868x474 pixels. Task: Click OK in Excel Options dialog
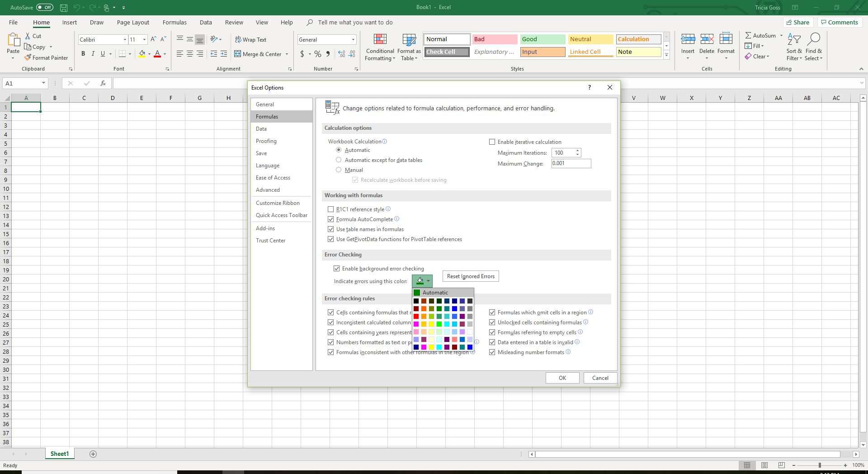562,378
